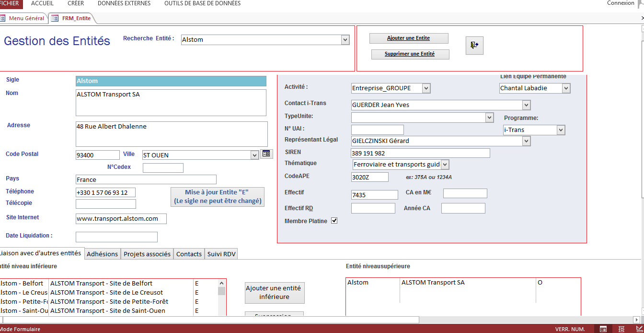Open the city lookup icon beside Ville
Image resolution: width=644 pixels, height=333 pixels.
click(266, 154)
